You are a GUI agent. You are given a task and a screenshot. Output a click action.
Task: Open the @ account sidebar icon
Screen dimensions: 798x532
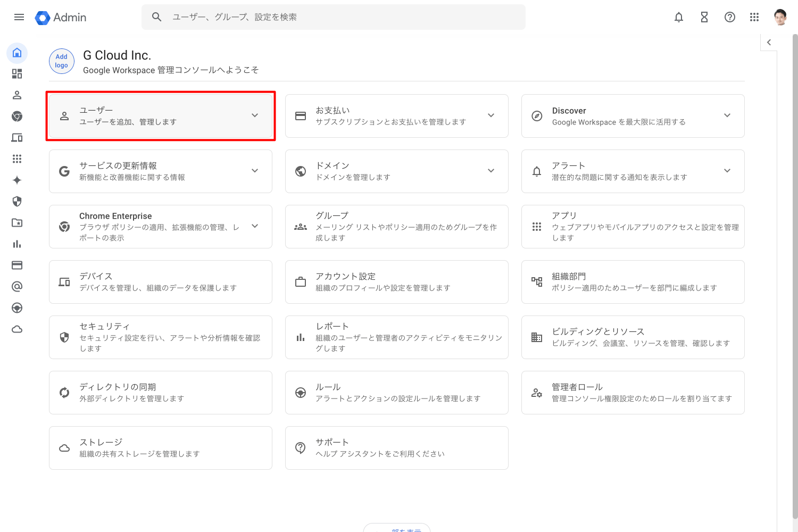tap(17, 287)
